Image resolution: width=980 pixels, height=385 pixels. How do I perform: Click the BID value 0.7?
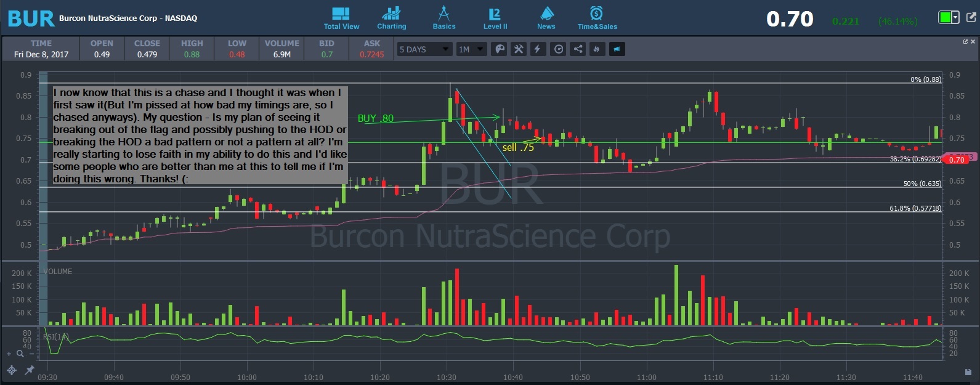[x=326, y=54]
